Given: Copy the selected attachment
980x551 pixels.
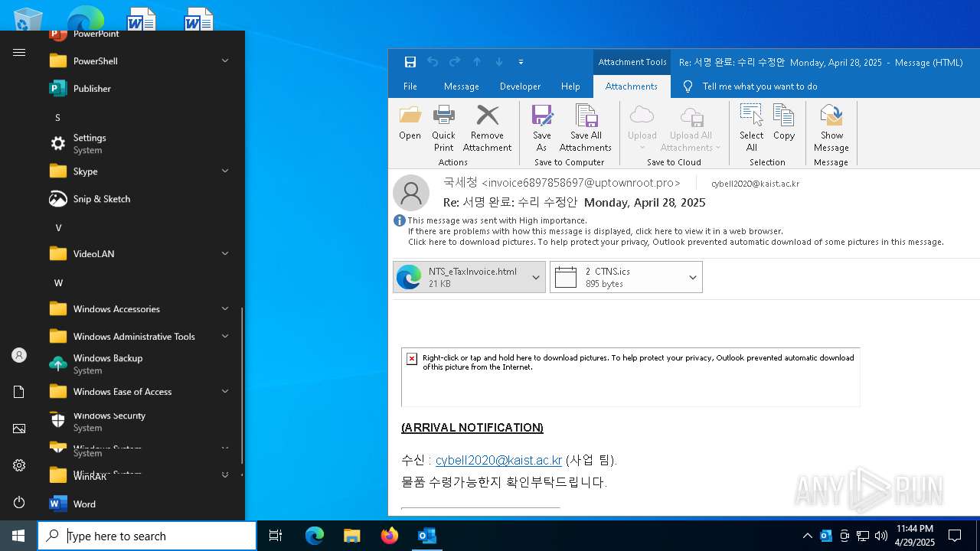Looking at the screenshot, I should [x=784, y=122].
